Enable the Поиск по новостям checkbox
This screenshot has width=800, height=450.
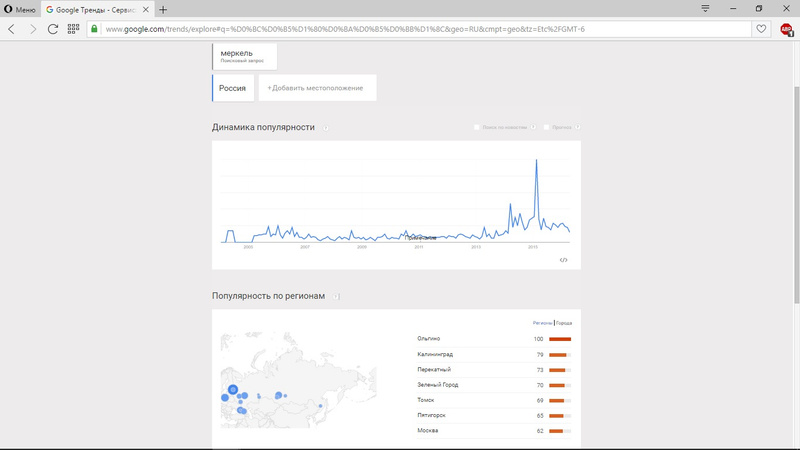[x=477, y=127]
